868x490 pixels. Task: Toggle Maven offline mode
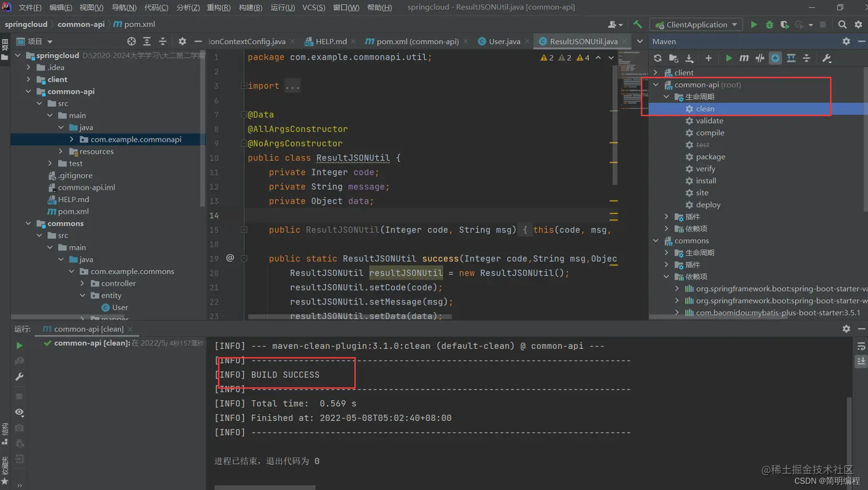[759, 58]
